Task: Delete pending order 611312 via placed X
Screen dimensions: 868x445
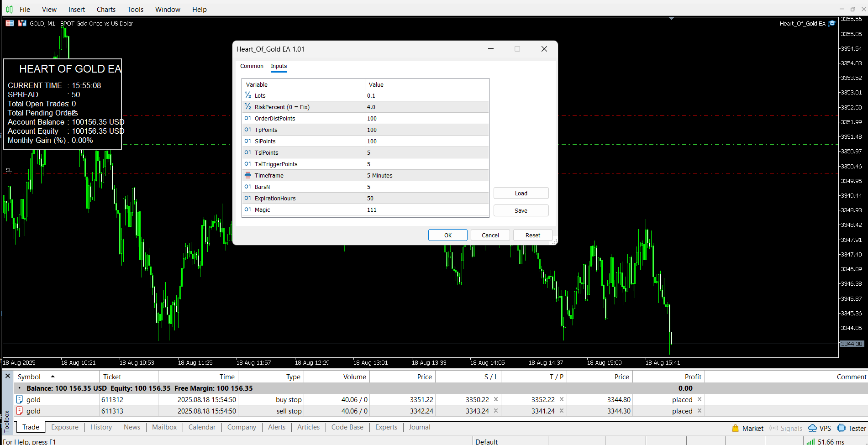Action: pyautogui.click(x=699, y=399)
